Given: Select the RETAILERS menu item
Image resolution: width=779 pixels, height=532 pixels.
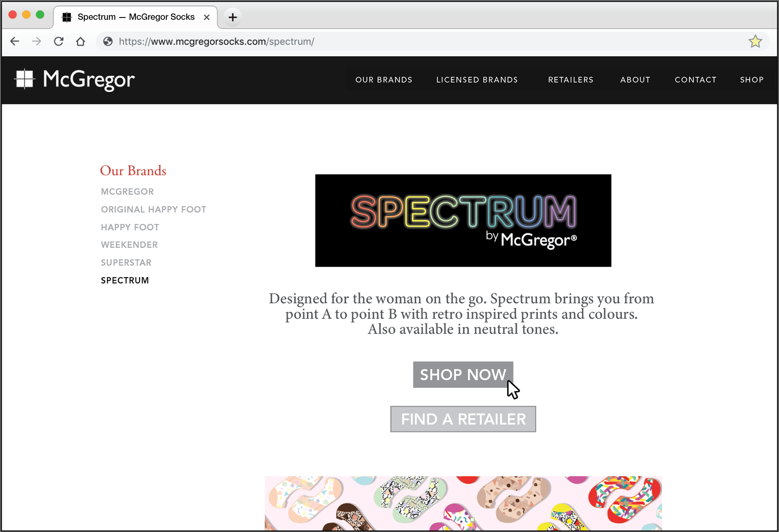Looking at the screenshot, I should tap(570, 80).
